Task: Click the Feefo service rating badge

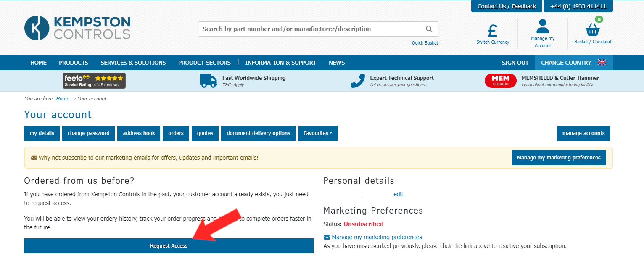Action: point(94,81)
